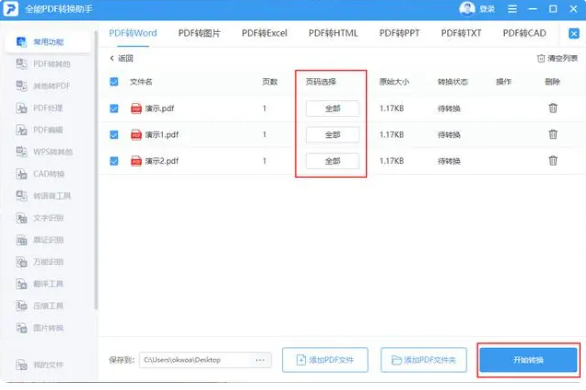This screenshot has width=586, height=390.
Task: Switch to the PDF转TXT tab
Action: coord(461,33)
